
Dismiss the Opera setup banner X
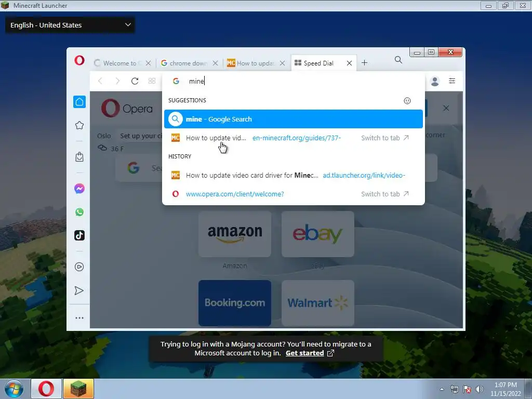[x=446, y=108]
